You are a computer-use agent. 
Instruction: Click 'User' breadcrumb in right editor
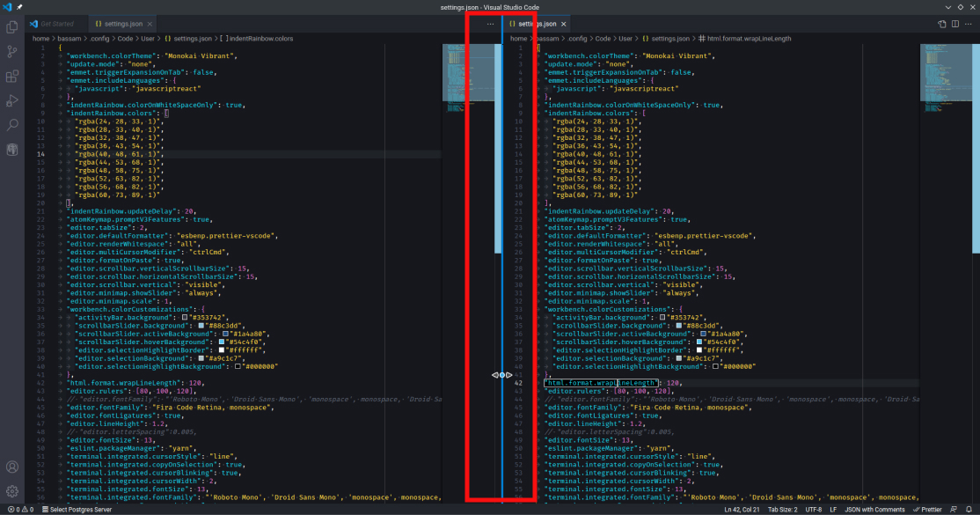point(625,39)
